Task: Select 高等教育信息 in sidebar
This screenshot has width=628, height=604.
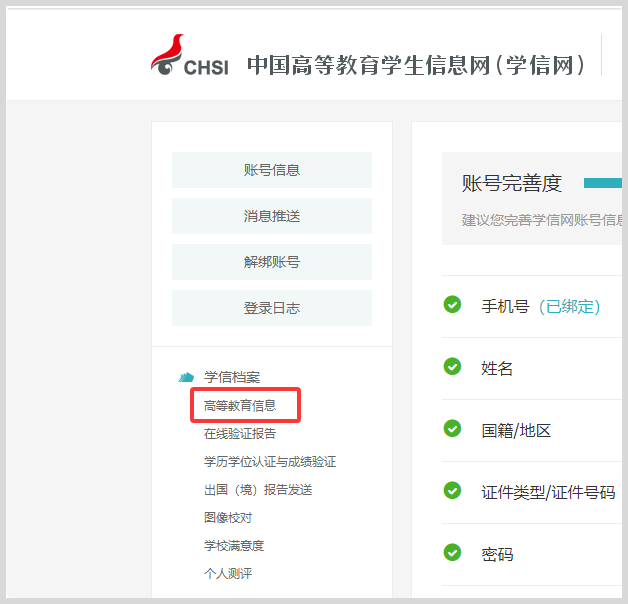Action: [240, 405]
